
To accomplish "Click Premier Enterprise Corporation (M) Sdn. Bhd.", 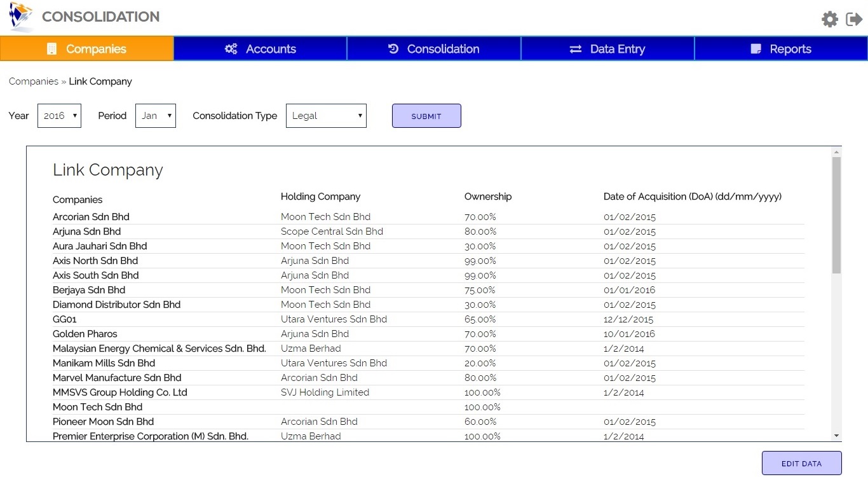I will pos(151,436).
